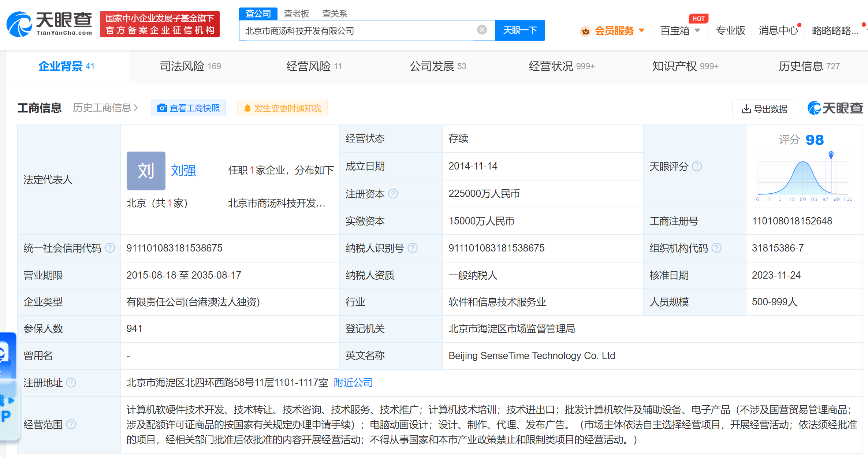Click the TianYanCha logo at top left

coord(49,24)
